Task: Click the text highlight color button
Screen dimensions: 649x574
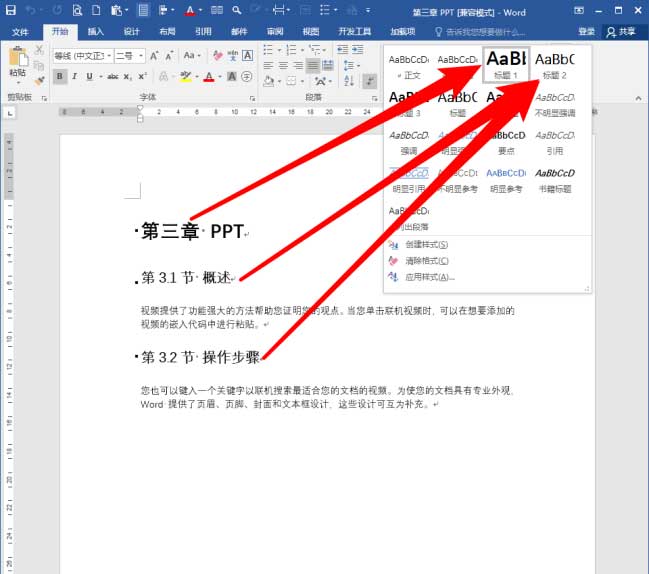Action: tap(185, 77)
